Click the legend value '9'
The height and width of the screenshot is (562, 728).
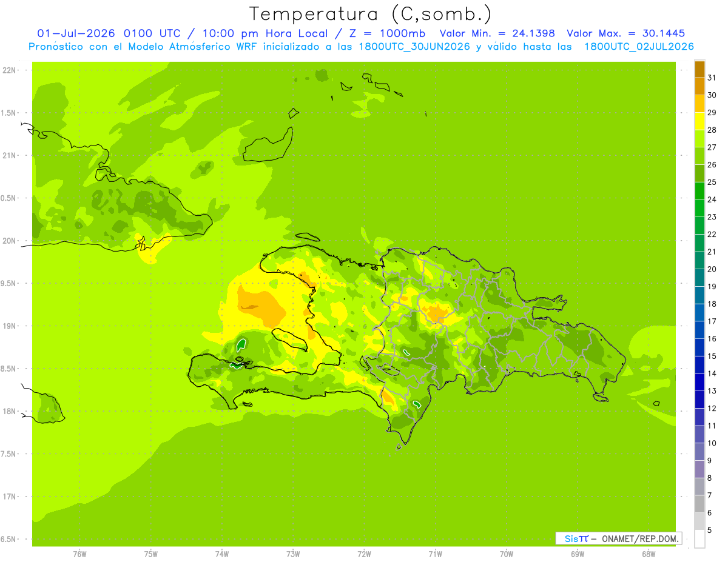[710, 461]
